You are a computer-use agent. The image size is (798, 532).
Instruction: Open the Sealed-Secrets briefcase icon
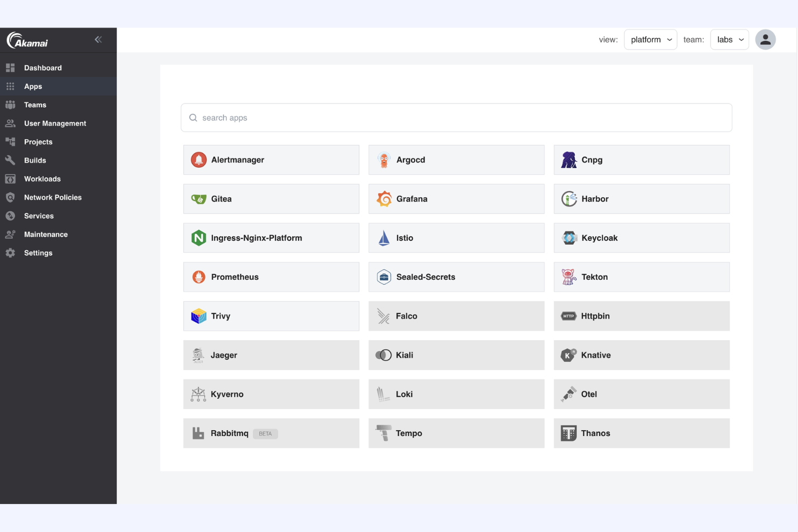[383, 277]
